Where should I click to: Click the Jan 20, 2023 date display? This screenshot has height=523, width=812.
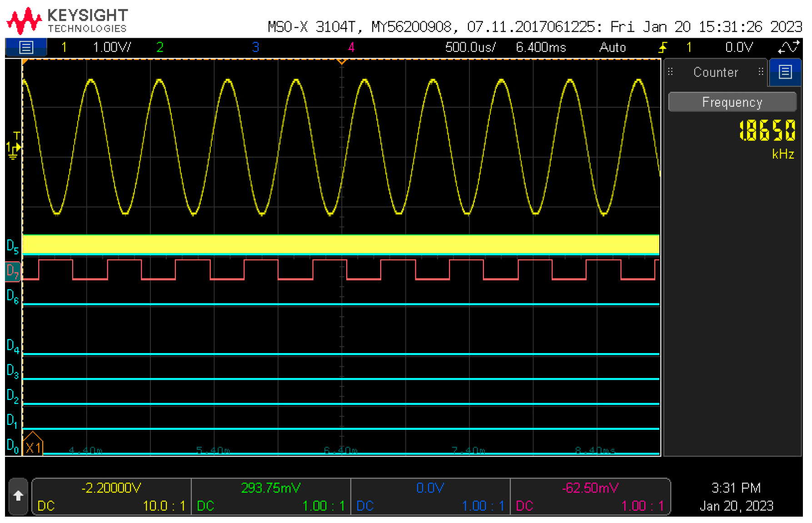736,506
